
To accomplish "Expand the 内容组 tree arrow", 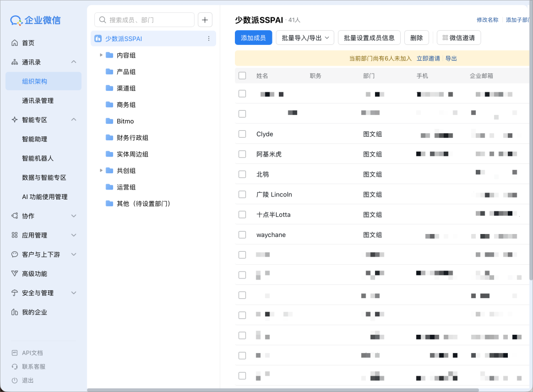I will click(x=101, y=55).
